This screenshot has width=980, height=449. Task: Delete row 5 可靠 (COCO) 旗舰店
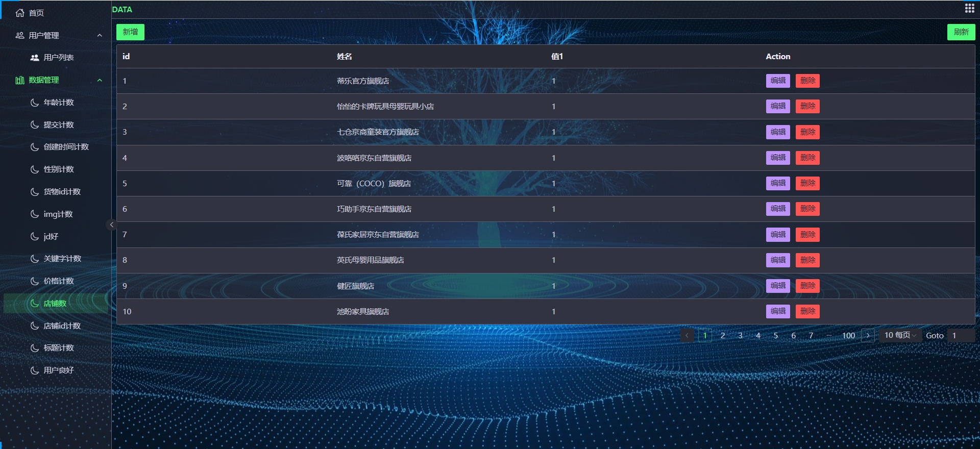click(x=807, y=183)
